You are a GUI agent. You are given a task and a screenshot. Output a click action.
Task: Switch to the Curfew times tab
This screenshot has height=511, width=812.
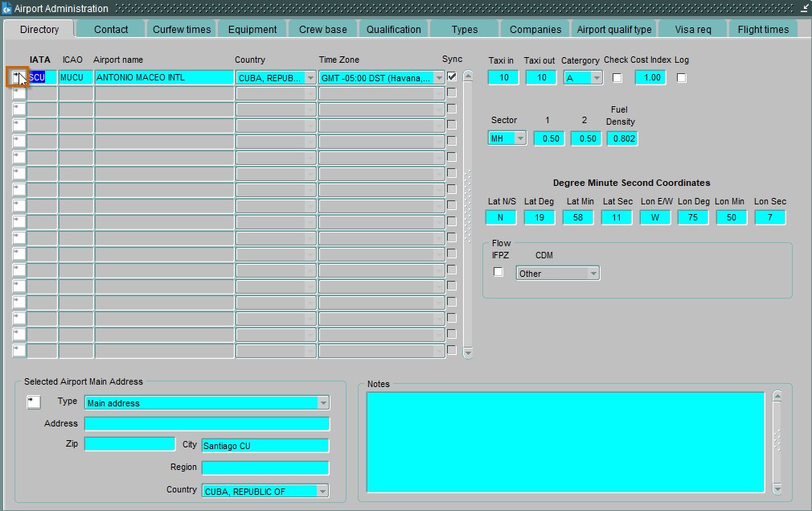[x=182, y=29]
